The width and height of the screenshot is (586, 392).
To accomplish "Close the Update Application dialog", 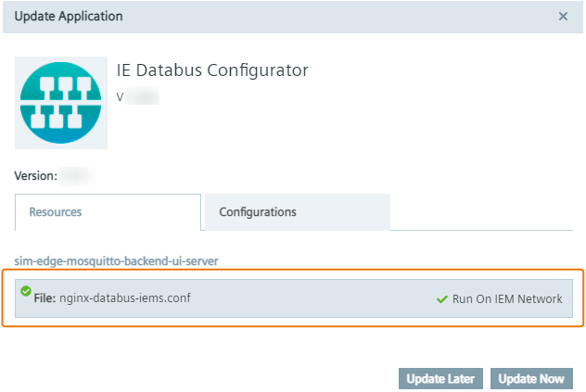I will [563, 17].
